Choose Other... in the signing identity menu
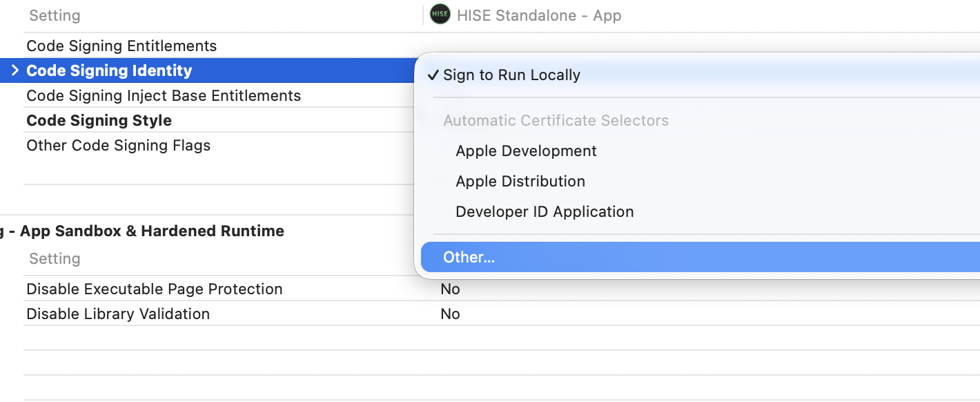The height and width of the screenshot is (402, 980). click(x=469, y=257)
